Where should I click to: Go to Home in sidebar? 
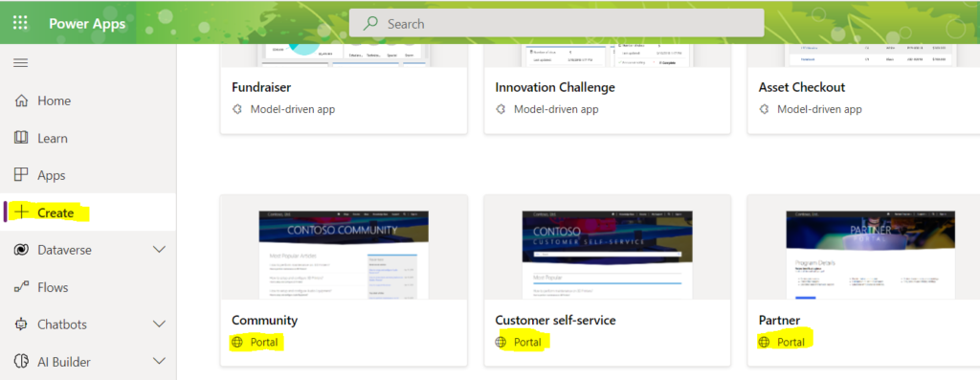54,101
